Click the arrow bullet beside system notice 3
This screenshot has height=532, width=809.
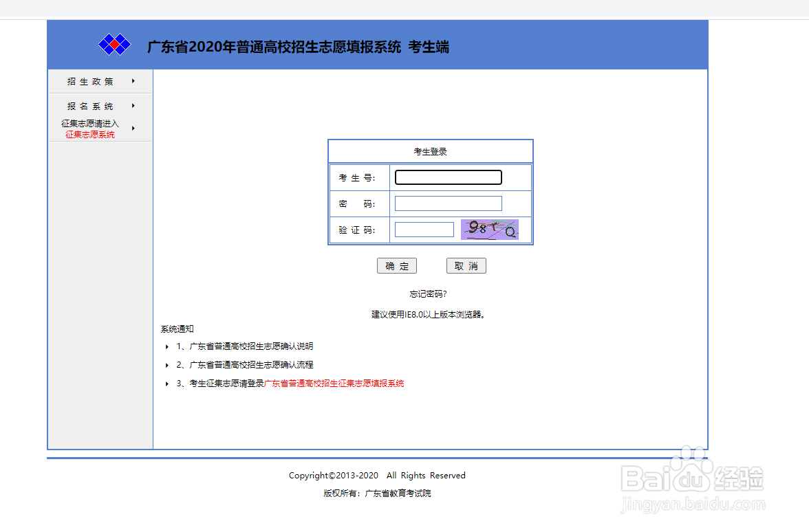tap(167, 384)
